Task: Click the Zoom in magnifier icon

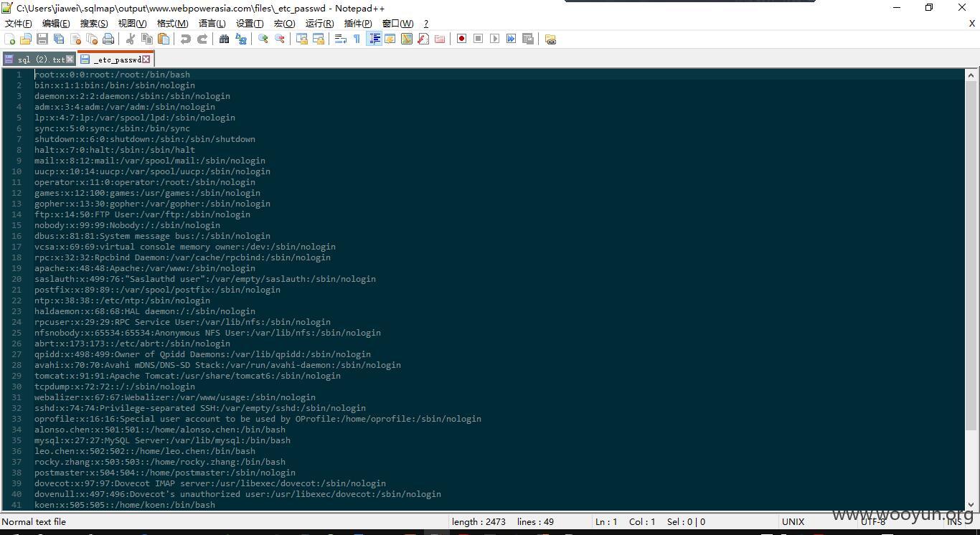Action: [x=263, y=39]
